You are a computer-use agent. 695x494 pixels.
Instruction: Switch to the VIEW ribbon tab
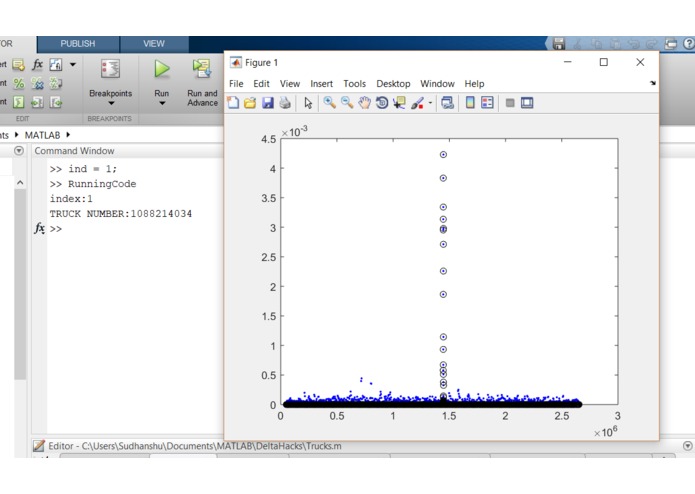pos(154,44)
